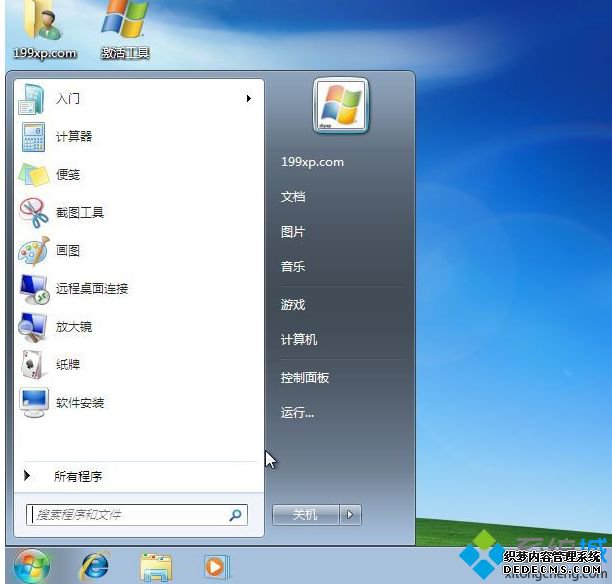Open 控制面板 control panel link

coord(305,377)
